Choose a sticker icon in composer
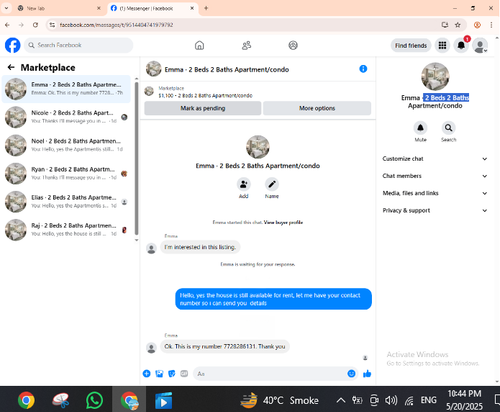Screen dimensions: 500x412 (172, 374)
